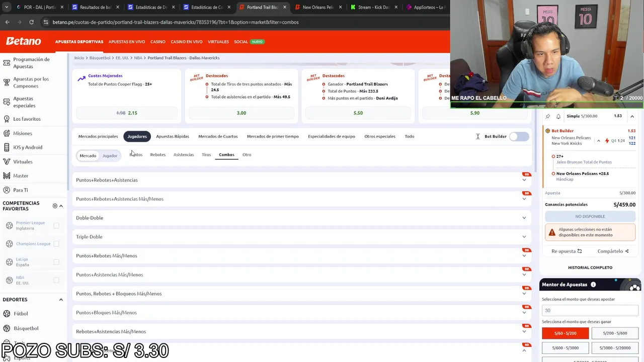The height and width of the screenshot is (362, 644).
Task: Switch to the Apuestas Rápidas tab
Action: tap(173, 136)
